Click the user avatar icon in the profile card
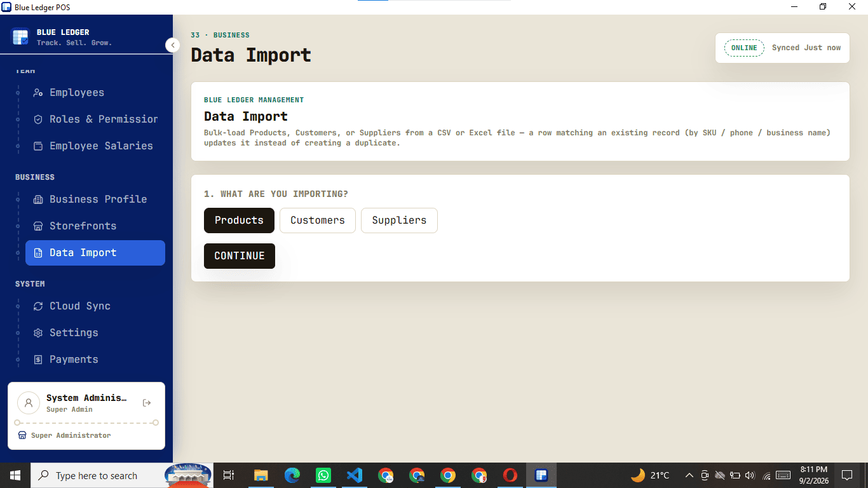 click(x=29, y=403)
